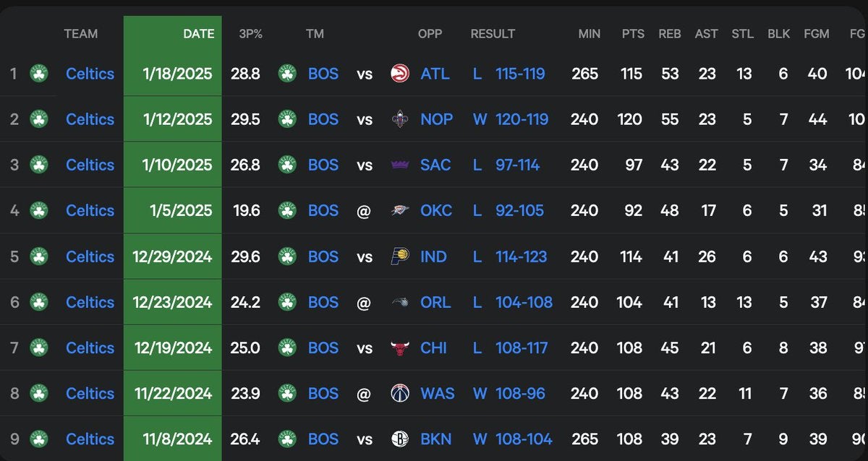This screenshot has width=868, height=461.
Task: Click the Indiana Pacers logo
Action: (x=399, y=257)
